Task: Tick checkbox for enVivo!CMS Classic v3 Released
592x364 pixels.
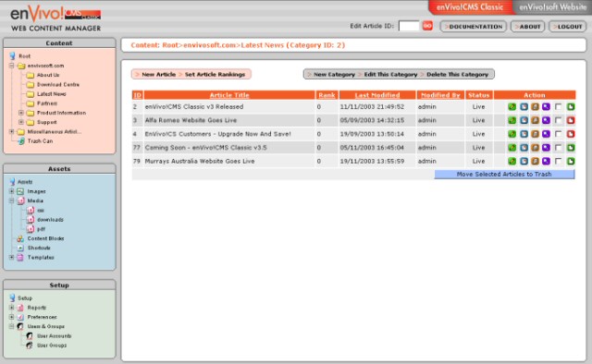Action: 559,107
